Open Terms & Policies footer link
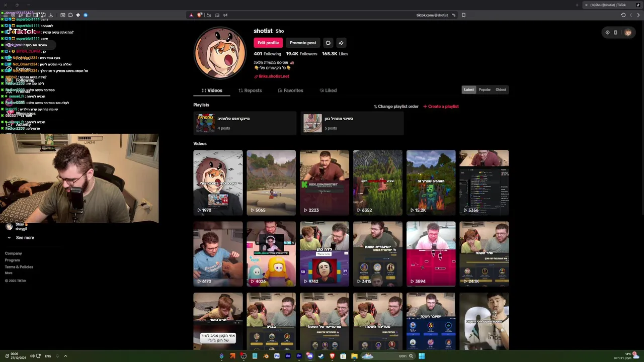This screenshot has width=644, height=362. point(19,267)
